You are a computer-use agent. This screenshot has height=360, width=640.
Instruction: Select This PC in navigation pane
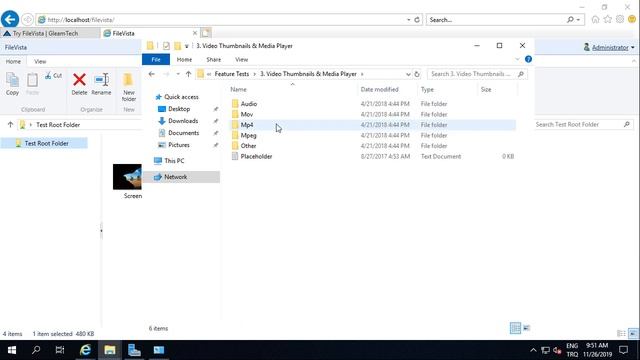[x=174, y=161]
